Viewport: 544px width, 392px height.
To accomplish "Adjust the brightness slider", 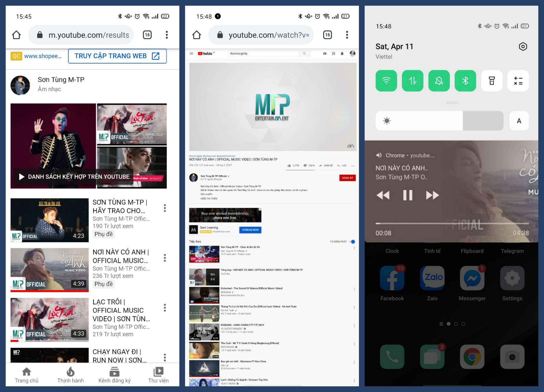I will pyautogui.click(x=439, y=121).
